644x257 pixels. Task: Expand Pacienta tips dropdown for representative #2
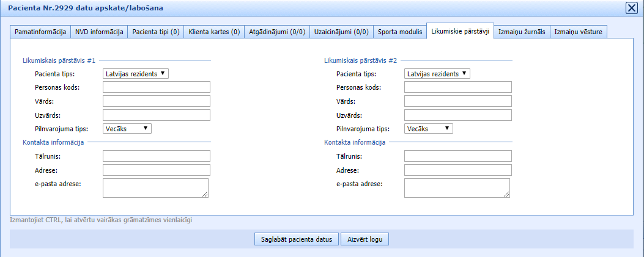coord(437,74)
